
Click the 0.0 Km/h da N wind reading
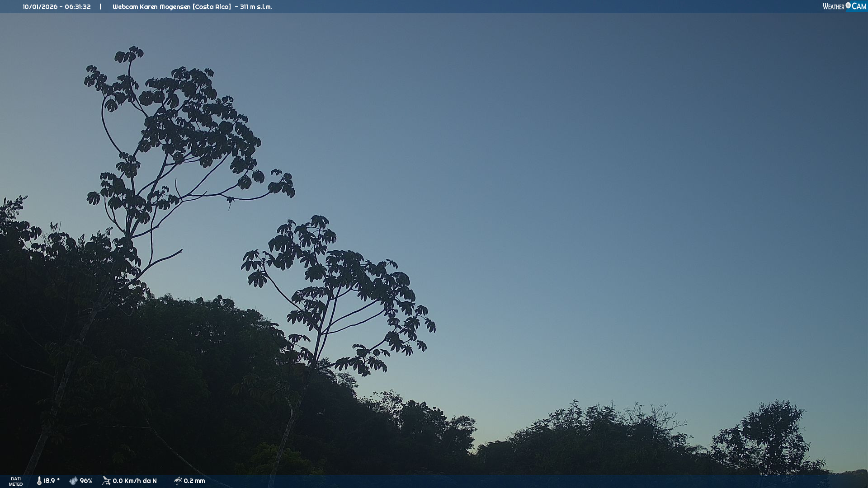135,481
